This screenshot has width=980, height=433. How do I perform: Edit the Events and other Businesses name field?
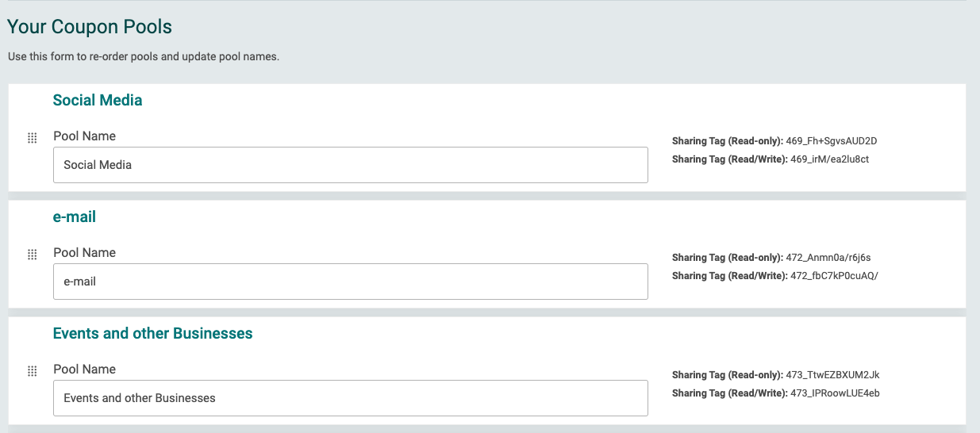tap(350, 398)
